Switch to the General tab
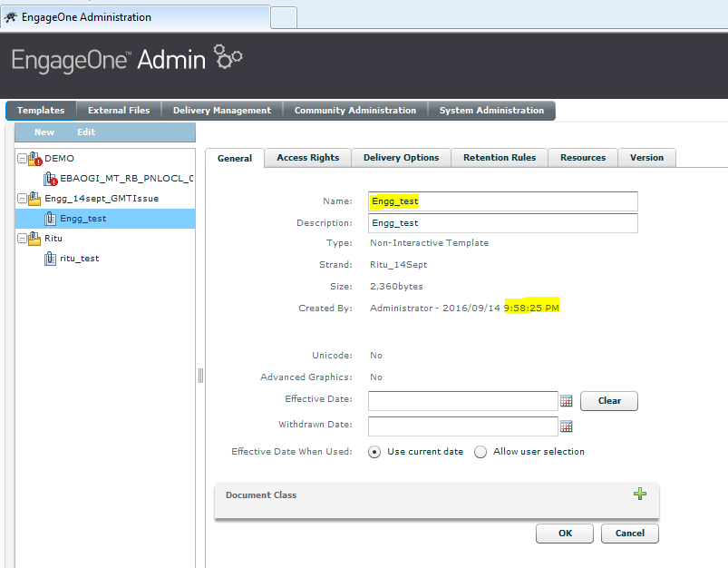The height and width of the screenshot is (568, 728). [235, 158]
